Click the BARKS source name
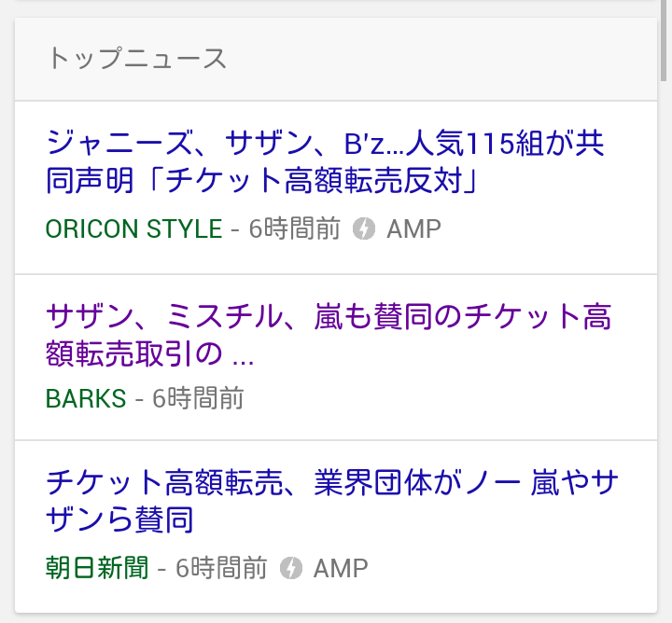672x623 pixels. point(85,398)
